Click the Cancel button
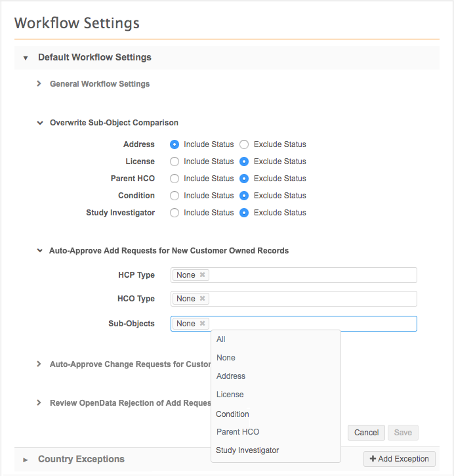The image size is (454, 476). [x=366, y=433]
